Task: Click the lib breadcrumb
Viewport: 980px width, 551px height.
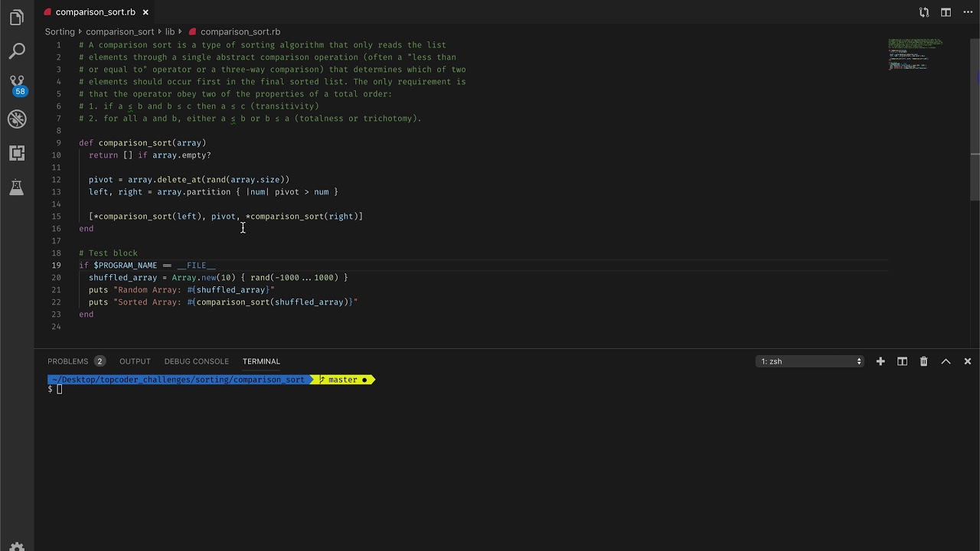Action: coord(170,31)
